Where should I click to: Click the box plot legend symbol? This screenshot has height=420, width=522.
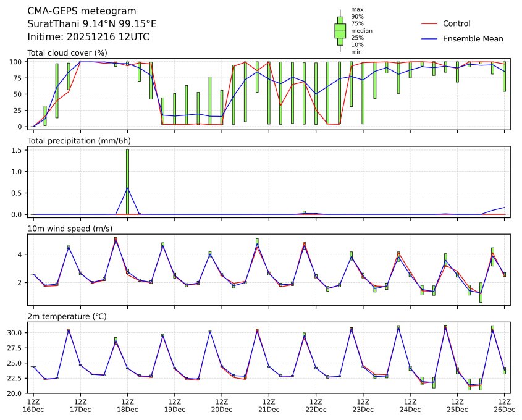[x=340, y=31]
